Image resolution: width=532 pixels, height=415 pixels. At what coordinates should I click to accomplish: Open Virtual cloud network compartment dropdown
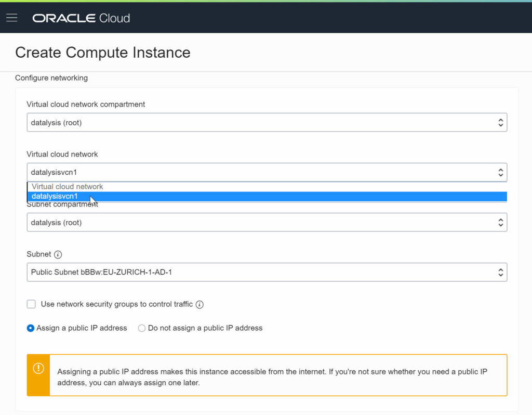coord(267,122)
